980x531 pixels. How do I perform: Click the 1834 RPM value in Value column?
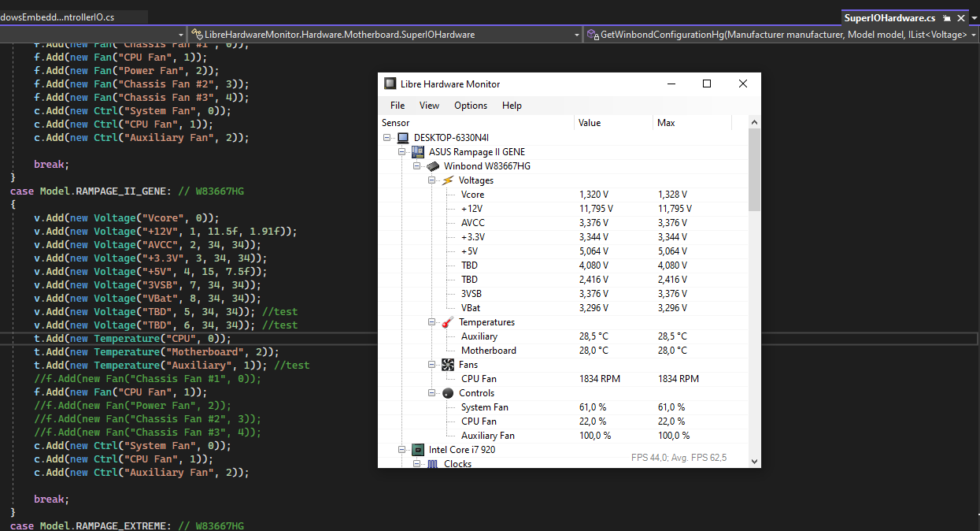tap(600, 379)
